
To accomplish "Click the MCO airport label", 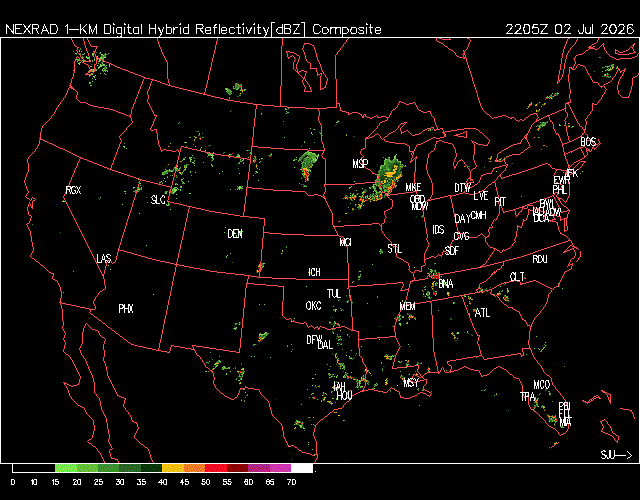I will [542, 384].
